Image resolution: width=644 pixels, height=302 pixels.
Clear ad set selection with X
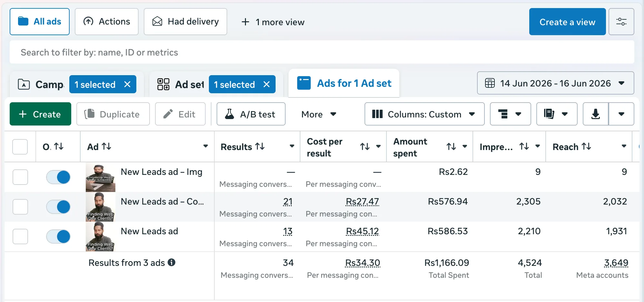(267, 84)
